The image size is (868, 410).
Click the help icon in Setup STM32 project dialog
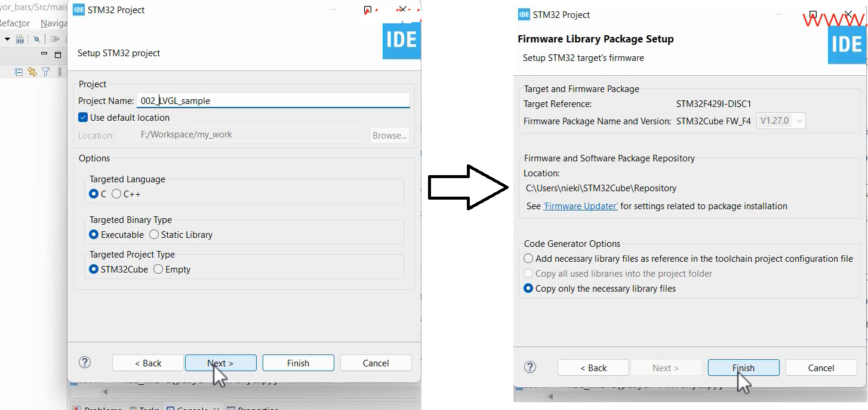pyautogui.click(x=85, y=362)
